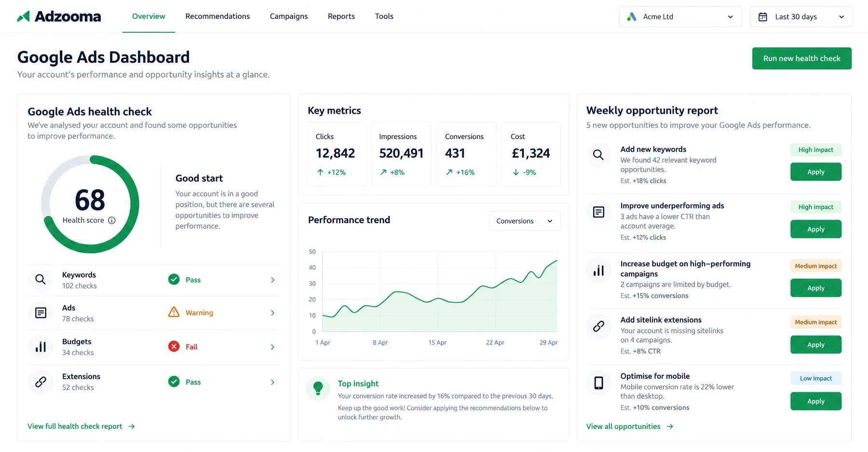Click the Ads document icon in health check
Screen dimensions: 868x452
[41, 313]
